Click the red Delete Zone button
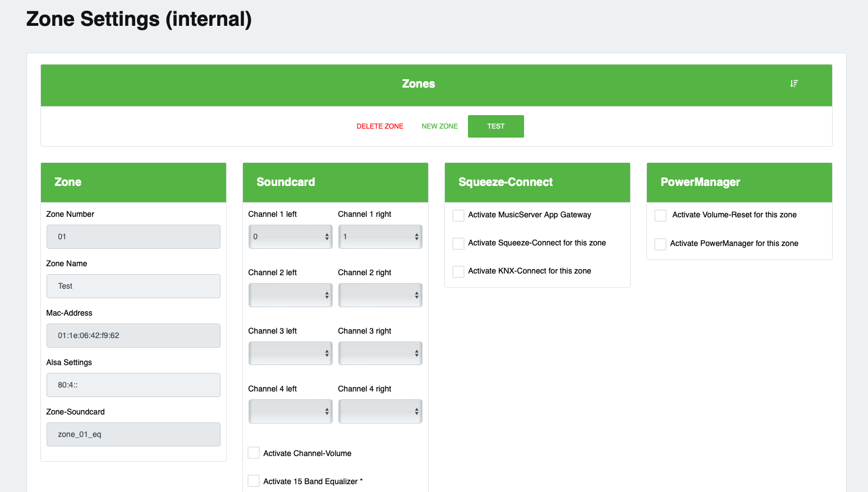The image size is (868, 492). point(380,126)
